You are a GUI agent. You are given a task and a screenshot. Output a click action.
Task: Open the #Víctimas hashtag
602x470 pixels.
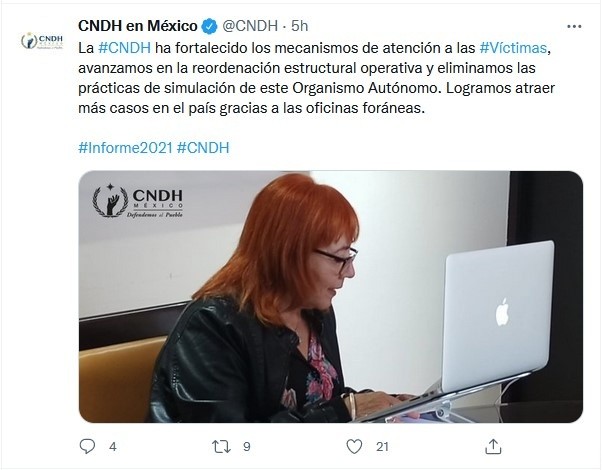tap(513, 48)
